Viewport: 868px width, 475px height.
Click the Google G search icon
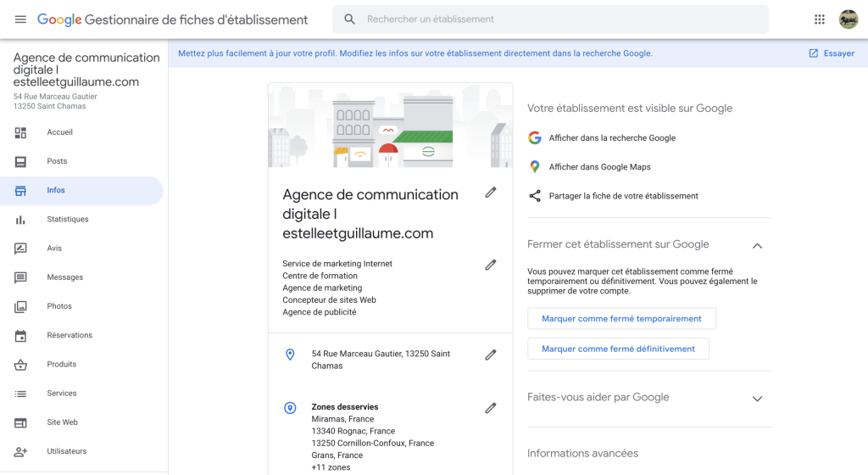535,138
